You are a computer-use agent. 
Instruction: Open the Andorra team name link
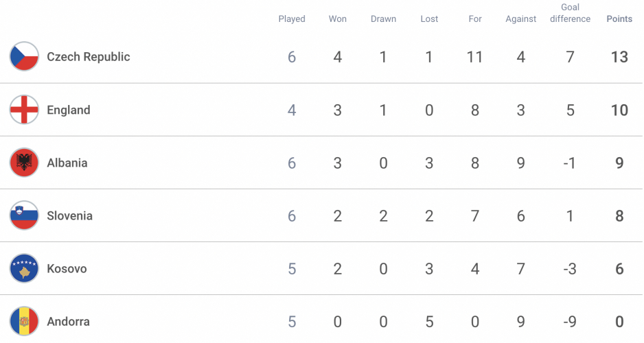(x=68, y=321)
